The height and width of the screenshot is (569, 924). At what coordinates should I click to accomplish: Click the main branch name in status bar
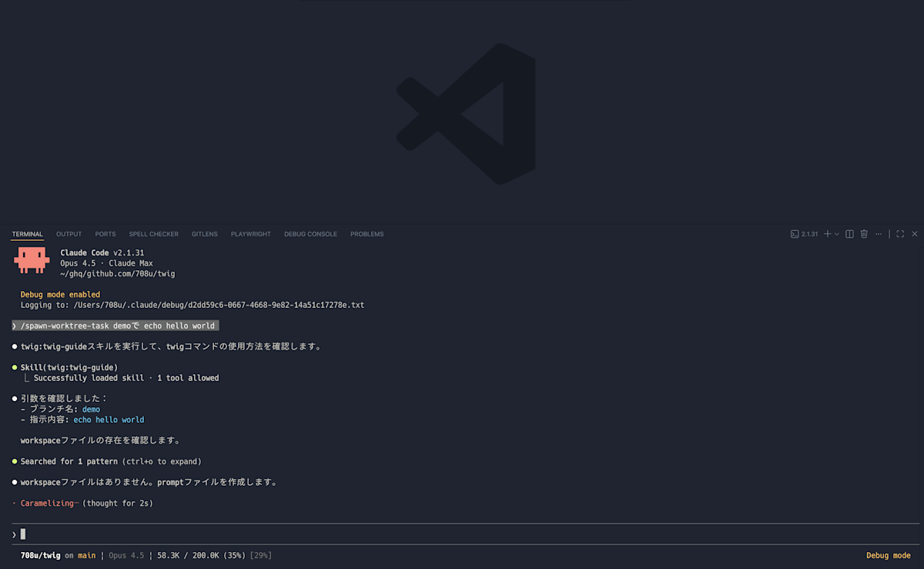point(85,555)
